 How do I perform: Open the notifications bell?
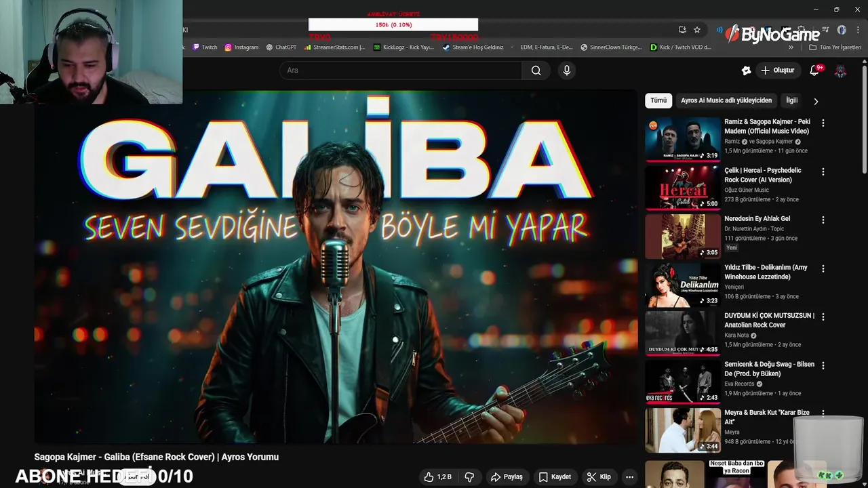click(815, 70)
